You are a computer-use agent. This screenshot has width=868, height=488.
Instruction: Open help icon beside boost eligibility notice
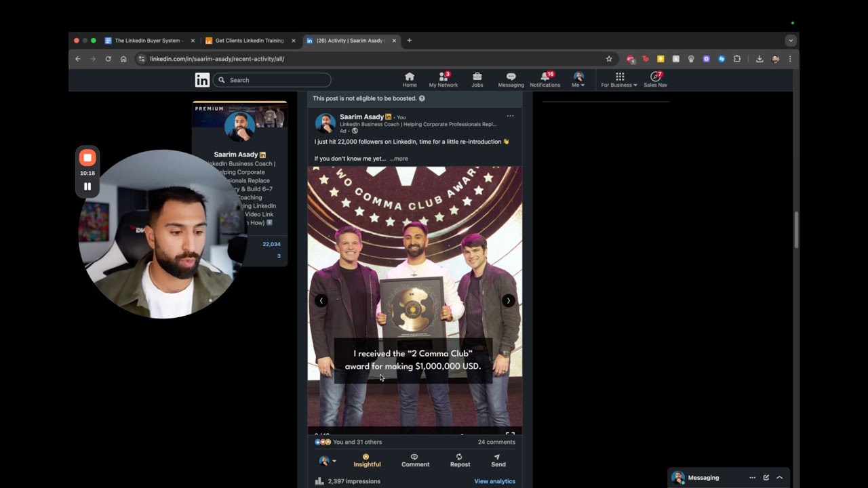click(x=422, y=98)
